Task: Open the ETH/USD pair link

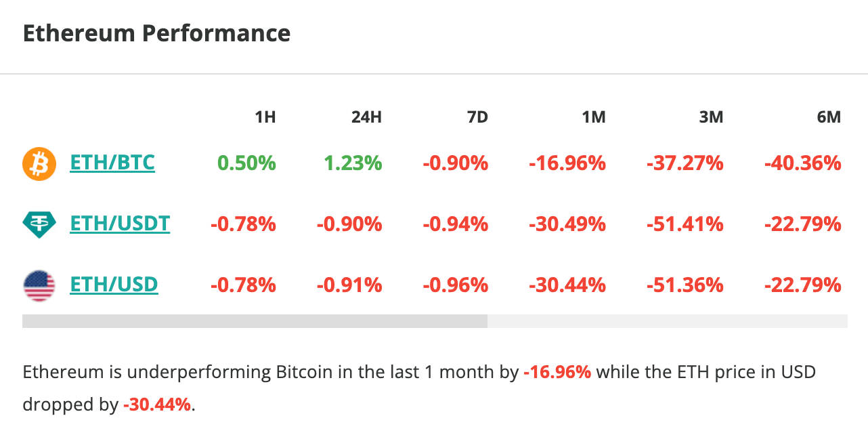Action: click(114, 285)
